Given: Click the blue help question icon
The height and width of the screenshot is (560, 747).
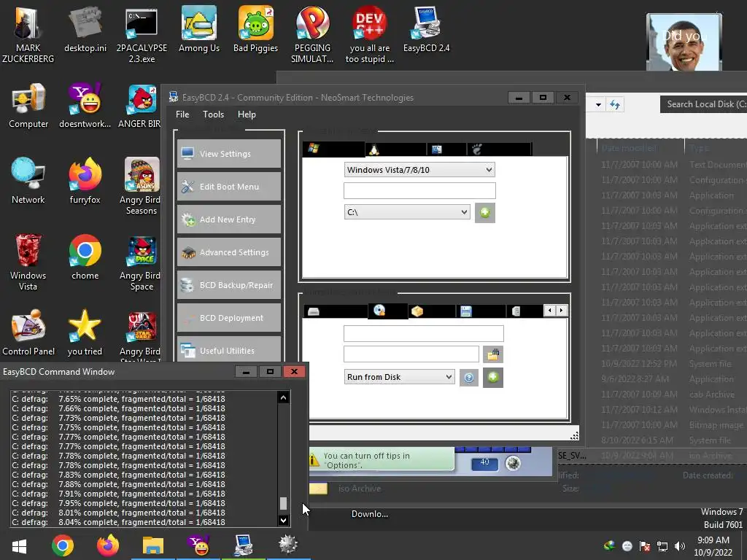Looking at the screenshot, I should click(x=469, y=378).
